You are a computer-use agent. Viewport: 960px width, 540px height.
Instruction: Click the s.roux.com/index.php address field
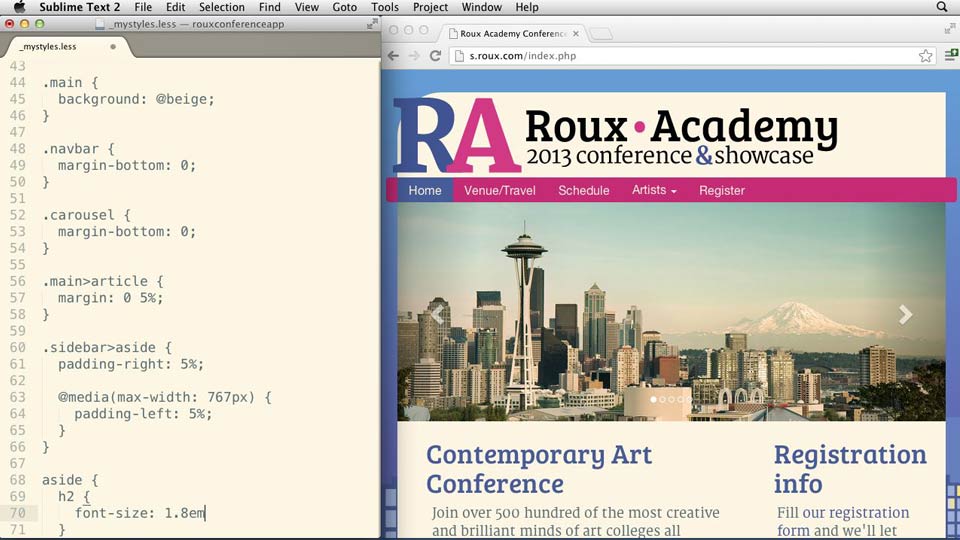tap(692, 56)
